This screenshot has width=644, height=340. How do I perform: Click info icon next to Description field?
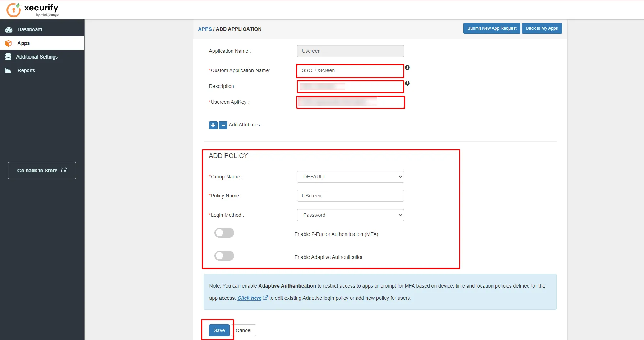click(x=407, y=83)
